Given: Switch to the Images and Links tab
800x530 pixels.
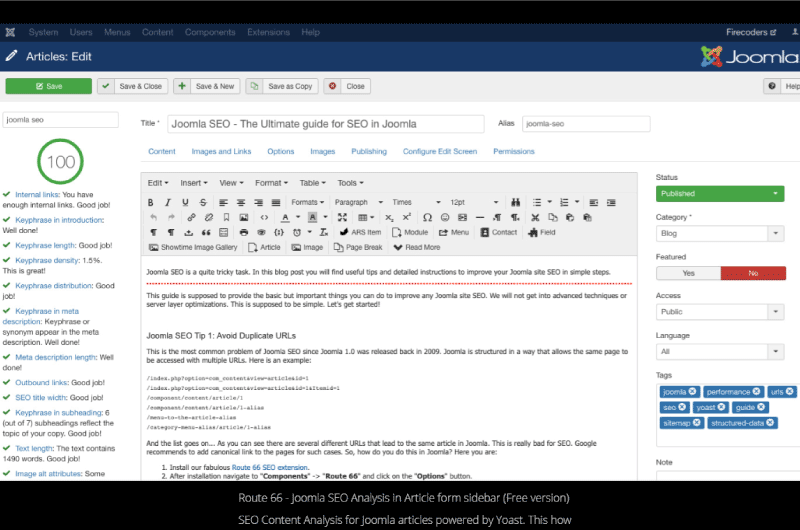Looking at the screenshot, I should coord(221,152).
